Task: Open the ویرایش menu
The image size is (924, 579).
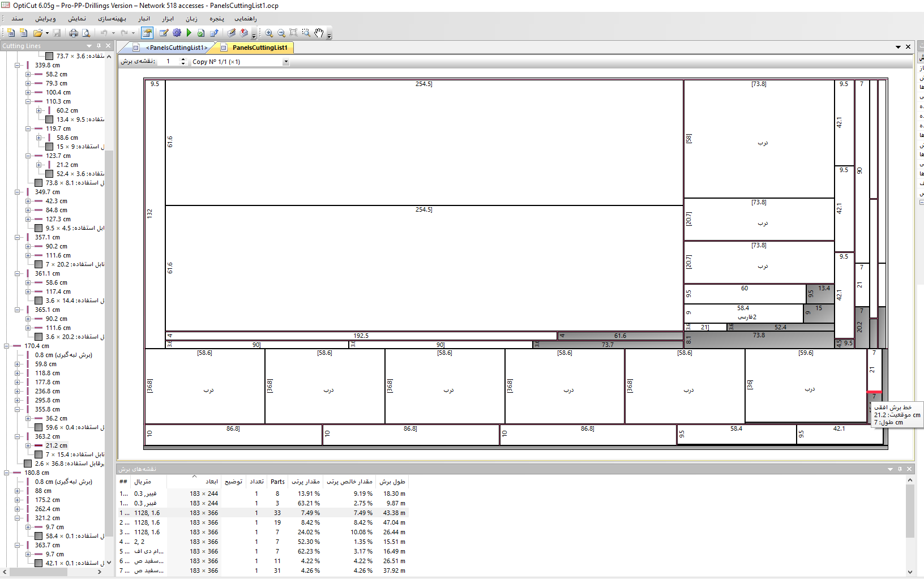Action: [x=45, y=19]
